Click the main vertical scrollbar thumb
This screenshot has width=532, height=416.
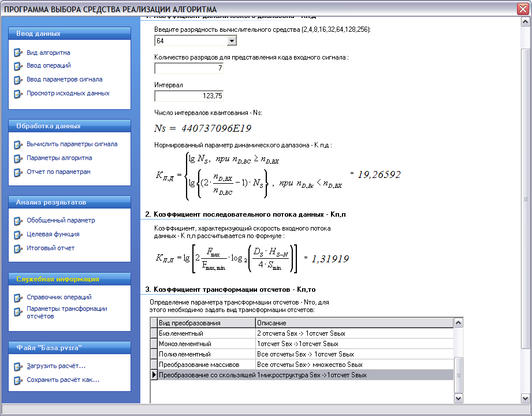[525, 199]
